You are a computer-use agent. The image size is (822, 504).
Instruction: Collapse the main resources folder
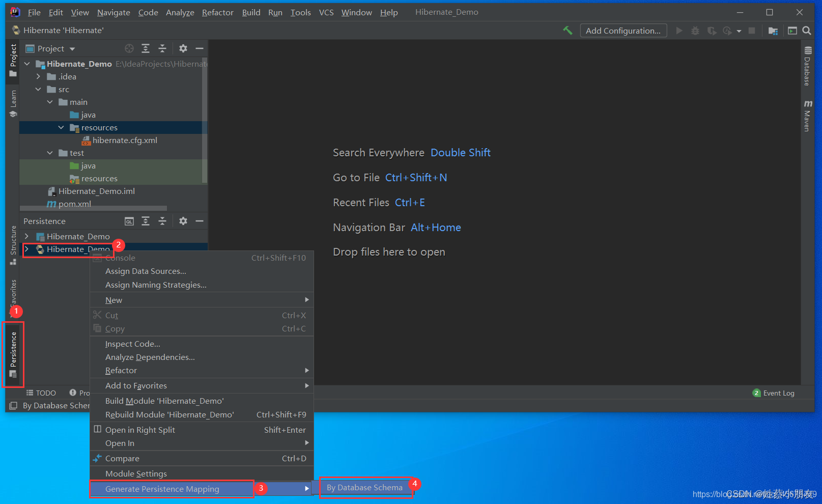(61, 127)
